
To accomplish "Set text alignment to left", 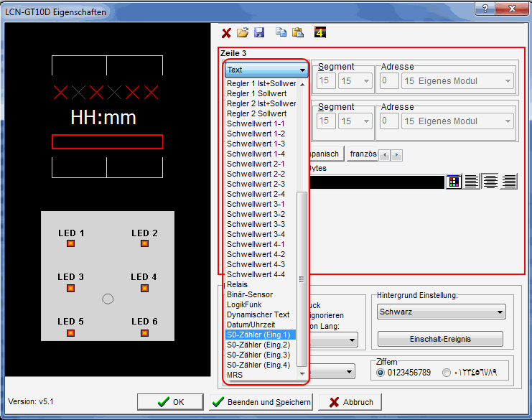I will pos(472,182).
